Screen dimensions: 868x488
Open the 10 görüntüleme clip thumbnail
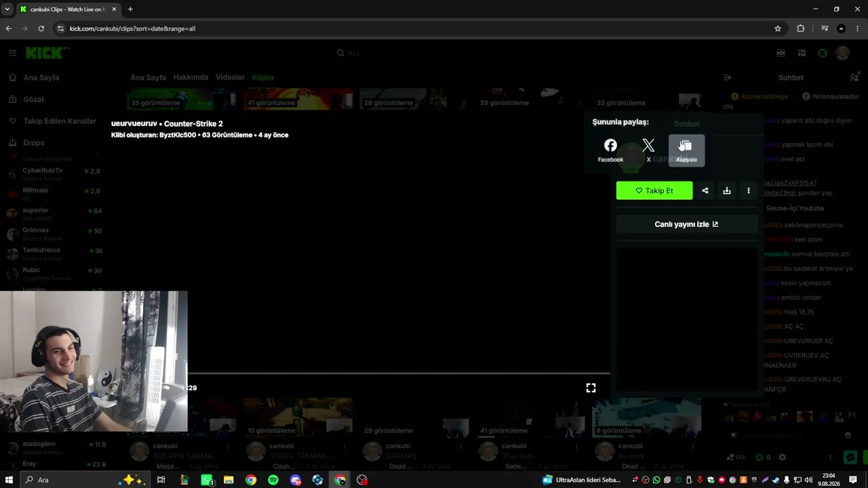click(x=297, y=417)
